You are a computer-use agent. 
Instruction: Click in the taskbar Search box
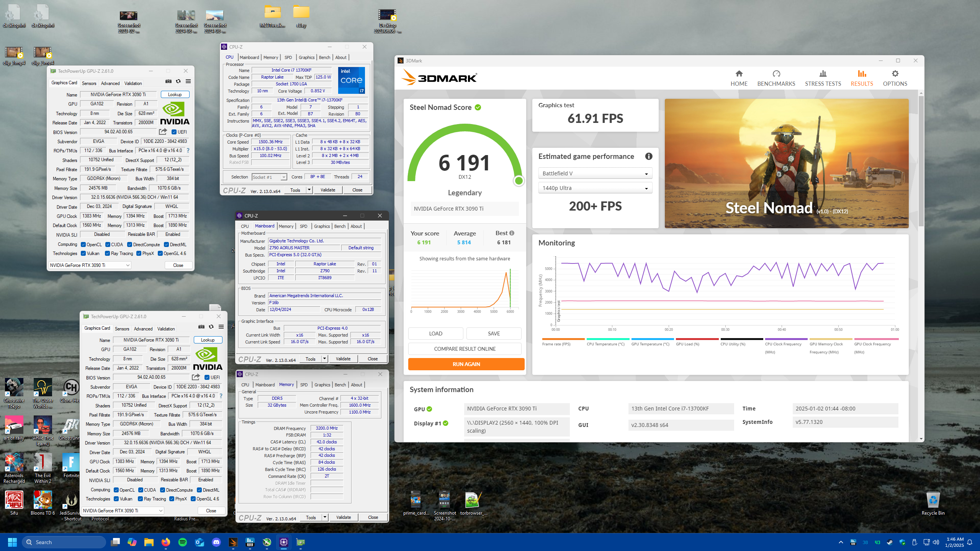[64, 542]
